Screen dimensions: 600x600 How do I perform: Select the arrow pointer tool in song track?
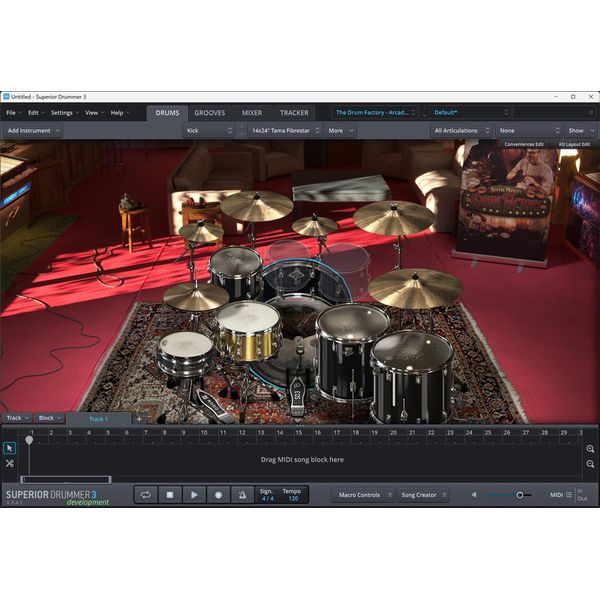[10, 448]
